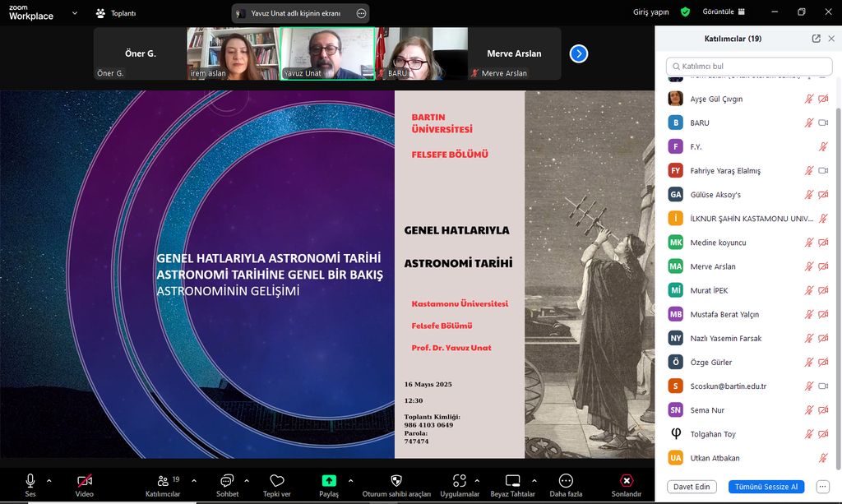
Task: Click Tolgahan Toy's video-off icon
Action: (823, 434)
